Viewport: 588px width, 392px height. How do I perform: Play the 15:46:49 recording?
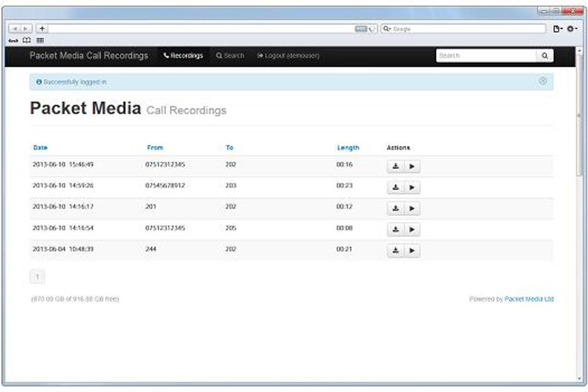click(412, 166)
